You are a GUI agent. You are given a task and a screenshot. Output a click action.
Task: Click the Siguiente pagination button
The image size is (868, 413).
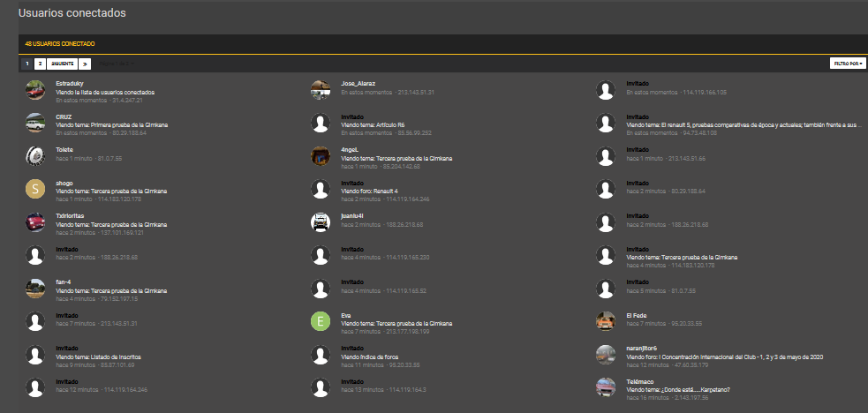click(62, 64)
